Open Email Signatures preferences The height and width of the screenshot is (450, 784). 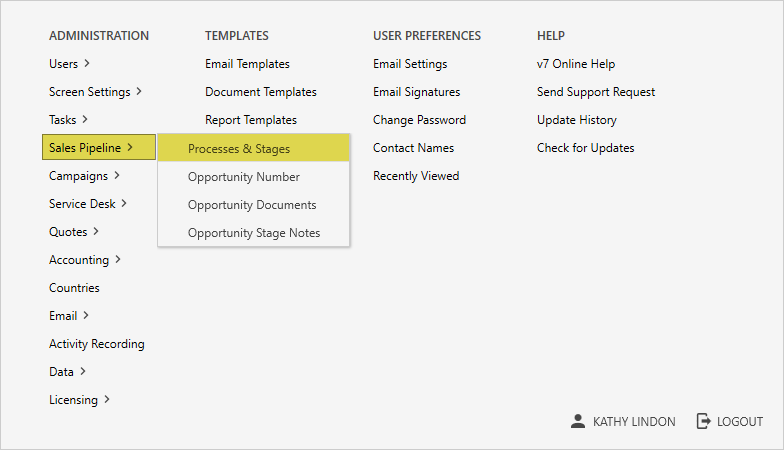(416, 92)
